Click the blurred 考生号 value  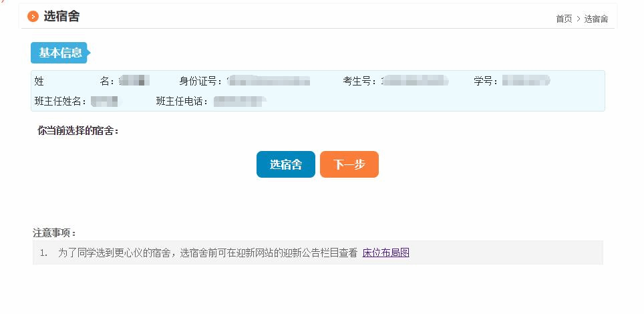[x=415, y=81]
